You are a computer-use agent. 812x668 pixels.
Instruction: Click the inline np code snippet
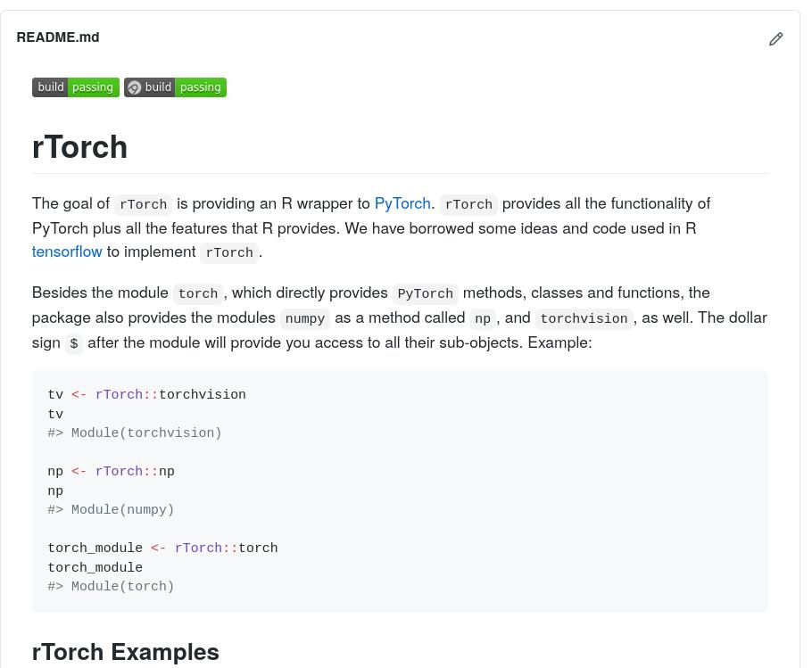pyautogui.click(x=483, y=318)
